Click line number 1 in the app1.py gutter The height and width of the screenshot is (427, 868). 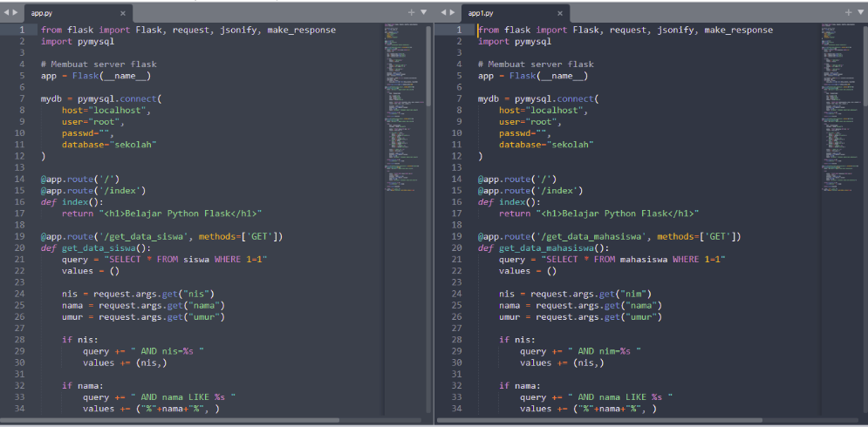pos(459,30)
